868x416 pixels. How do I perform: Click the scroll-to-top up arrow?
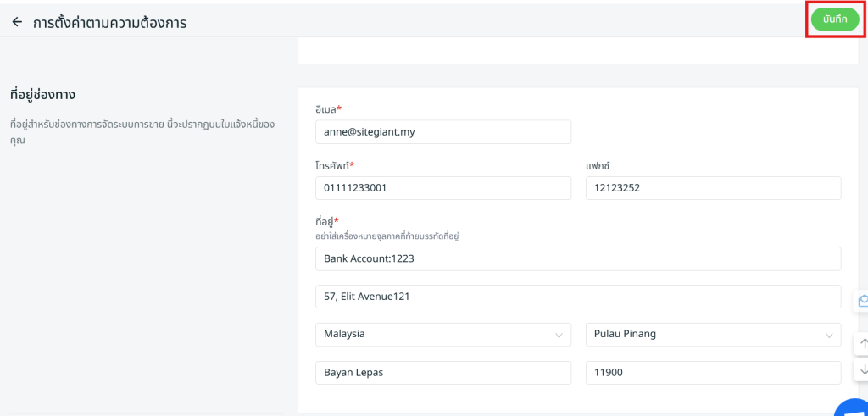pos(863,343)
